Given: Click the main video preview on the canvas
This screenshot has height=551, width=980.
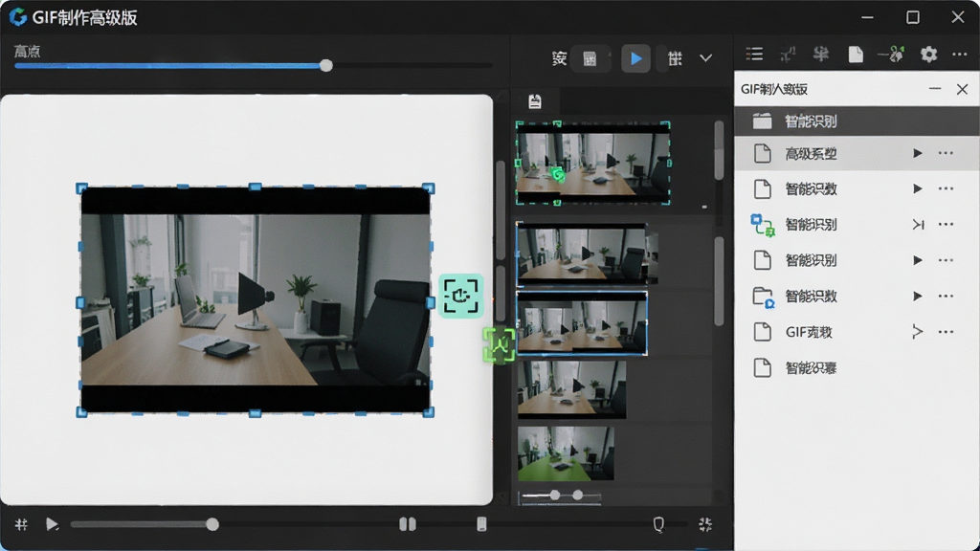Looking at the screenshot, I should (255, 299).
